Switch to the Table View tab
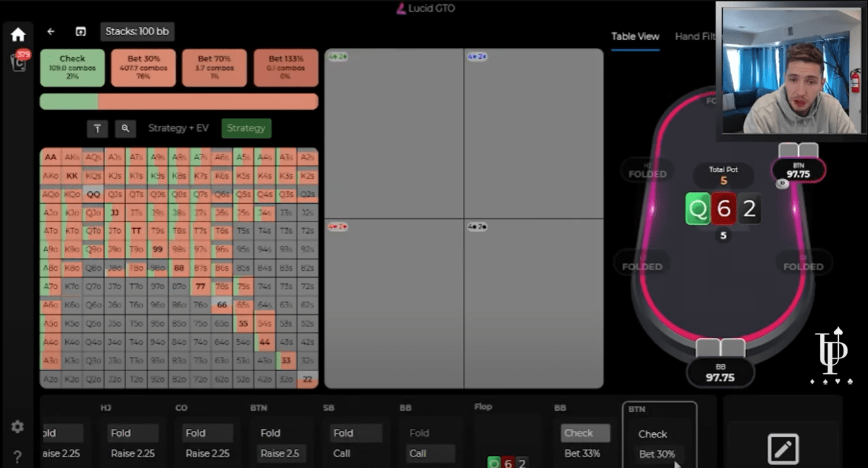This screenshot has height=468, width=868. (635, 37)
